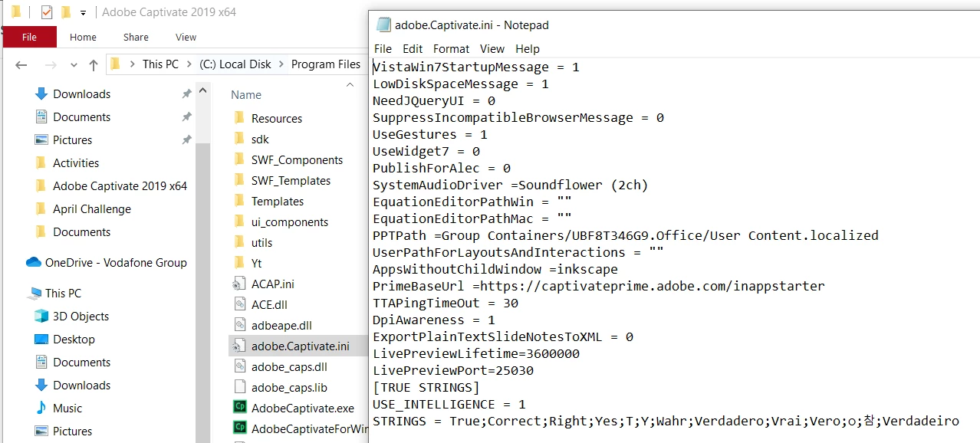This screenshot has height=443, width=980.
Task: Select OneDrive - Vodafone Group
Action: coord(116,263)
